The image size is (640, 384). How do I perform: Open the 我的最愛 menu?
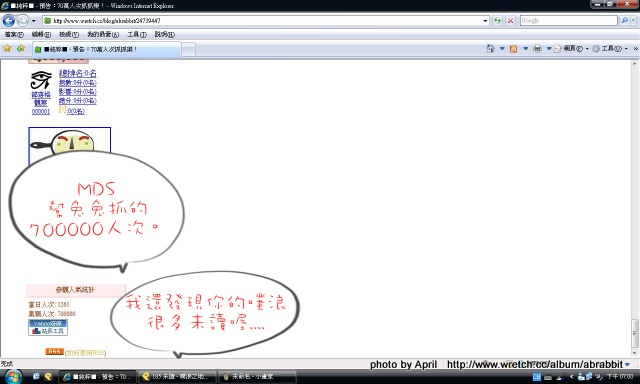pyautogui.click(x=103, y=34)
